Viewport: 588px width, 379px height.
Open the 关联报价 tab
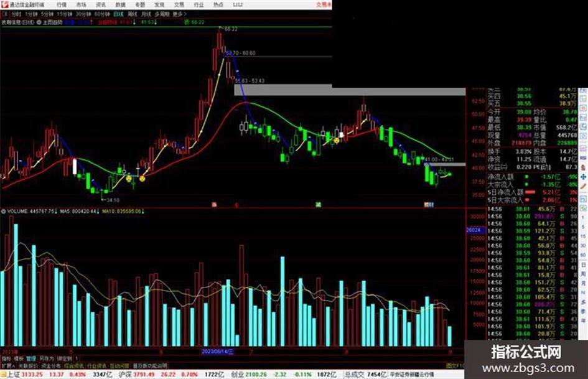click(28, 365)
